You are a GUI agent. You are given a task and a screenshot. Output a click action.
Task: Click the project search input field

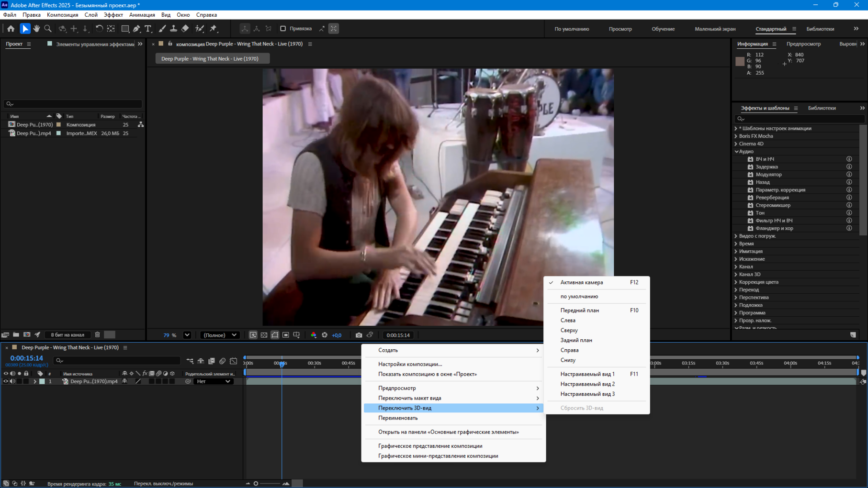tap(74, 104)
